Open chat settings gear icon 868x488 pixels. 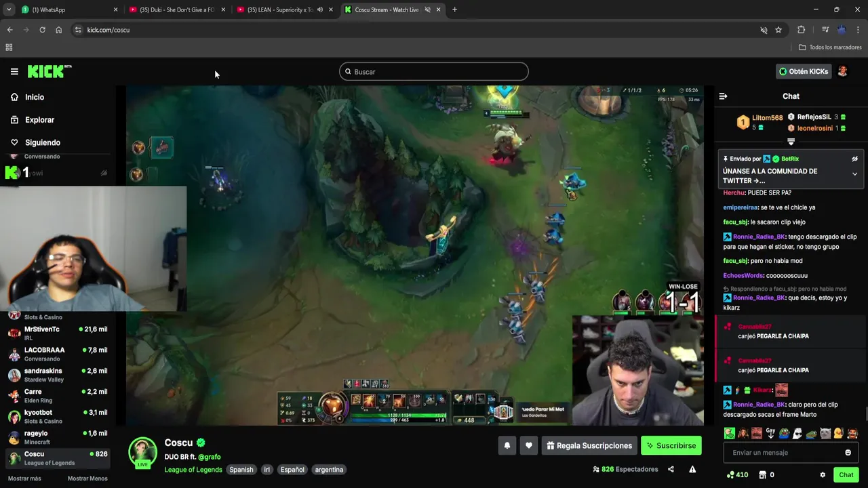[823, 475]
